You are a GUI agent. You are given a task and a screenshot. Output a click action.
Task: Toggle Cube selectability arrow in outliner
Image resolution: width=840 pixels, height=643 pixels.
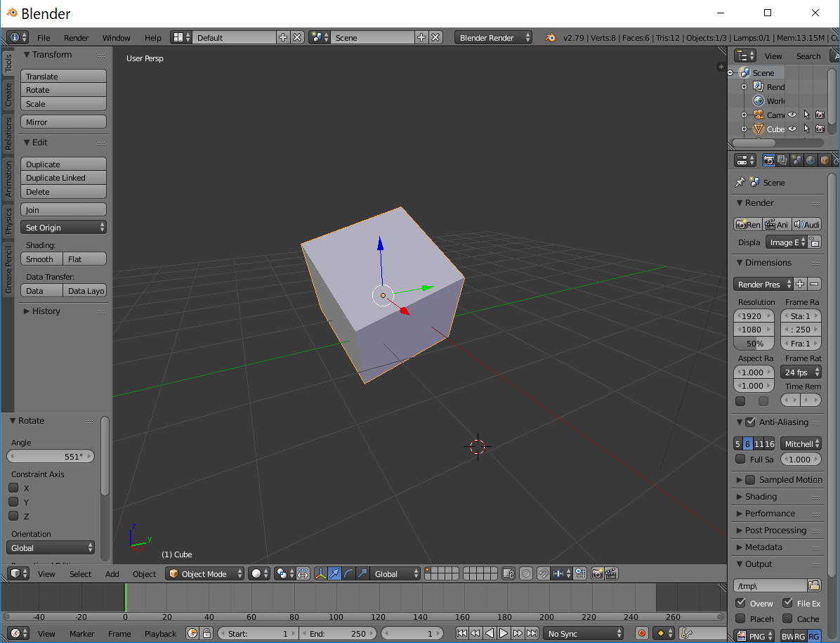pos(806,129)
